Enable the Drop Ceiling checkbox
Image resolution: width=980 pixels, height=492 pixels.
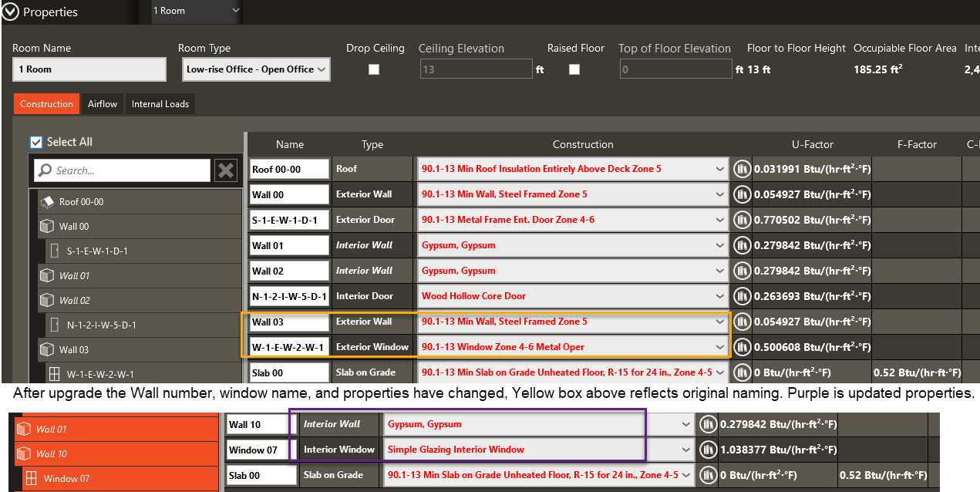(x=374, y=69)
